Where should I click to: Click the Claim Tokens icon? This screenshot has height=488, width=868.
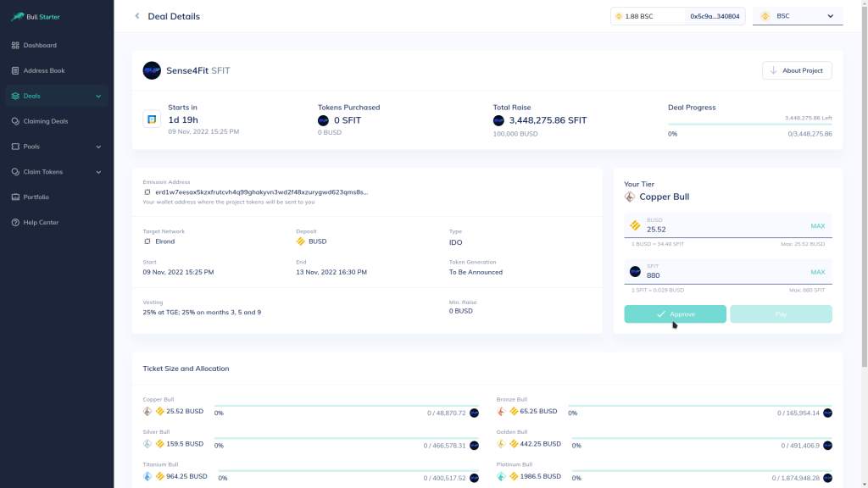click(x=15, y=172)
